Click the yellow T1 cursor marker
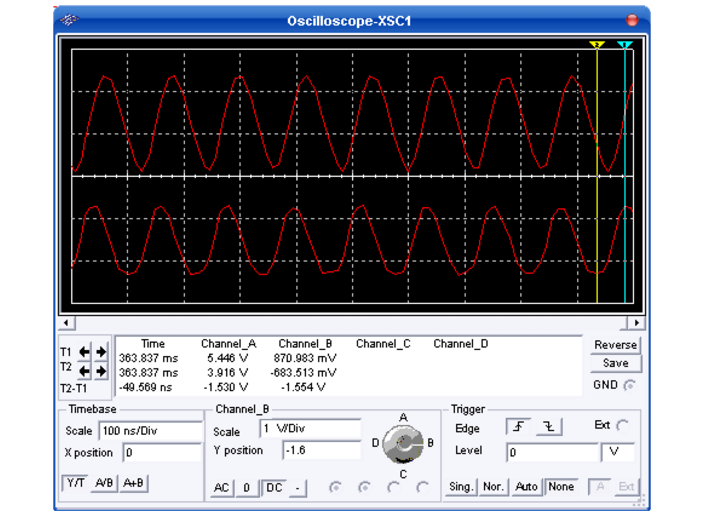Image resolution: width=710 pixels, height=517 pixels. click(x=597, y=45)
